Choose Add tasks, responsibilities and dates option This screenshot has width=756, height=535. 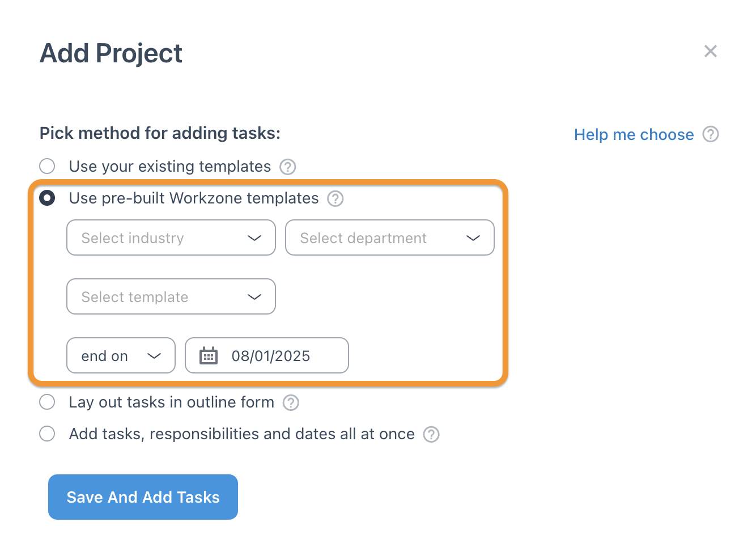pyautogui.click(x=47, y=434)
